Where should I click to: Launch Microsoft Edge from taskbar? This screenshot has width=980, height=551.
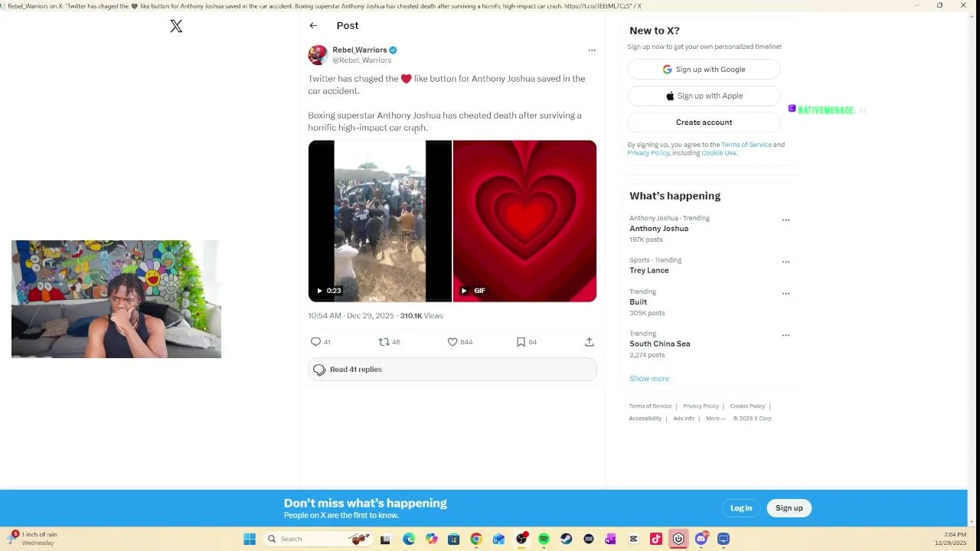pos(409,539)
